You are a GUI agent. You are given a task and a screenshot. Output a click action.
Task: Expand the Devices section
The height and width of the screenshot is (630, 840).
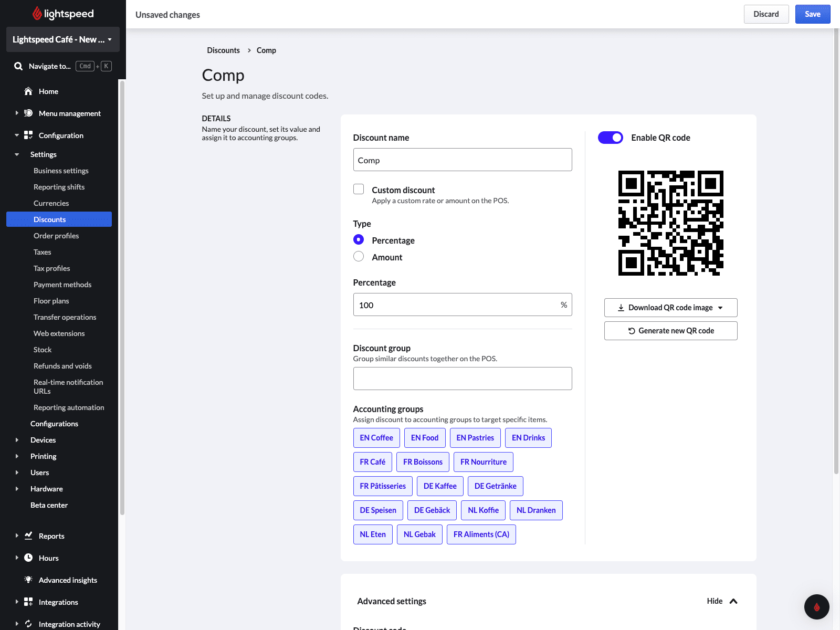coord(17,440)
